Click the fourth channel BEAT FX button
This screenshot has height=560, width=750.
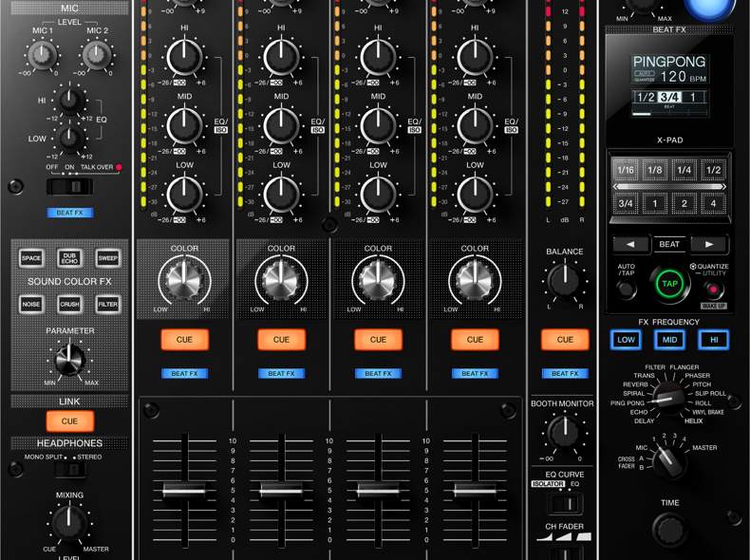pos(475,374)
